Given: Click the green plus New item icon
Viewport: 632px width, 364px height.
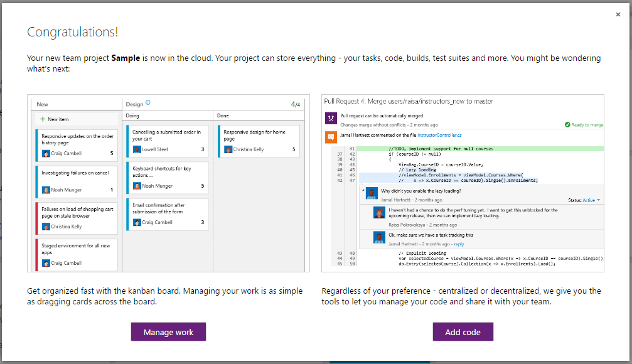Looking at the screenshot, I should pos(43,119).
